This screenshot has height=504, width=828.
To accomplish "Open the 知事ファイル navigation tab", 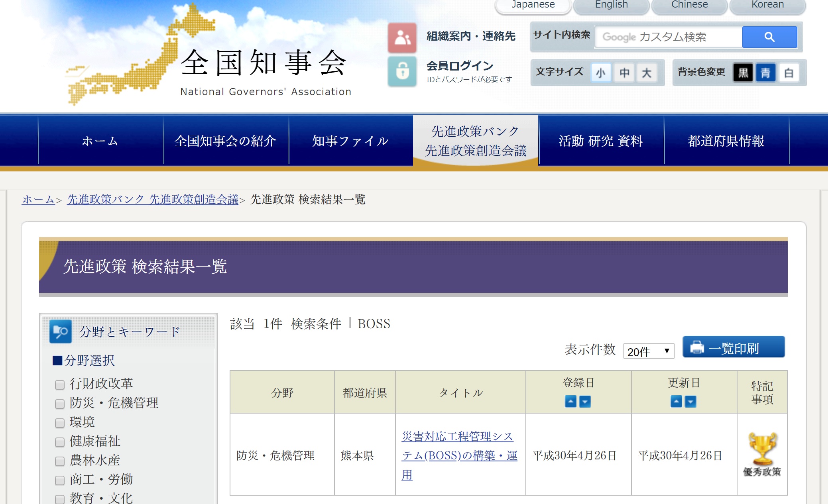I will point(350,141).
